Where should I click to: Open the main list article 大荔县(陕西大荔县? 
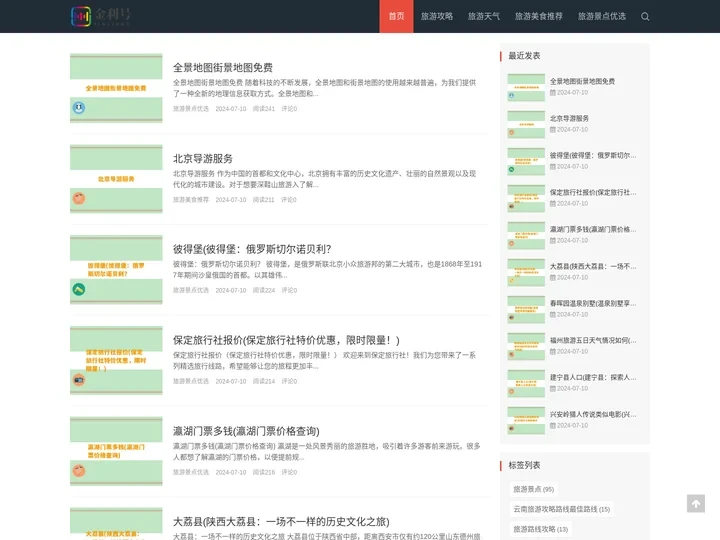pos(281,522)
